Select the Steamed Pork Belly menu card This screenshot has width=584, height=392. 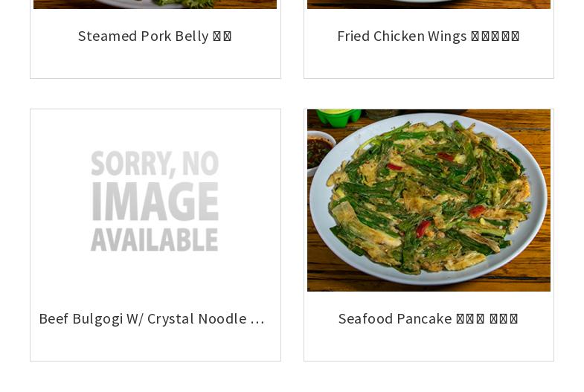(155, 39)
